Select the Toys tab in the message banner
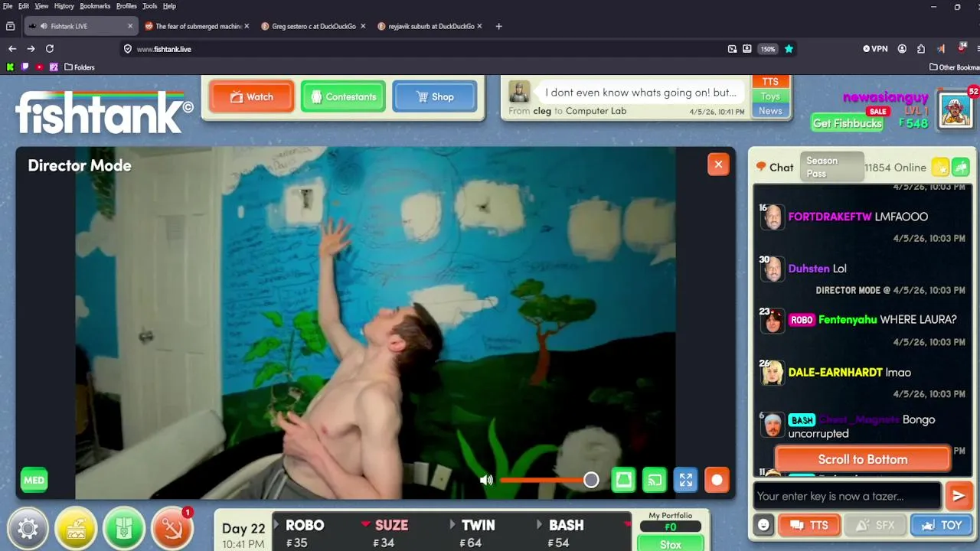This screenshot has width=980, height=551. [x=770, y=96]
